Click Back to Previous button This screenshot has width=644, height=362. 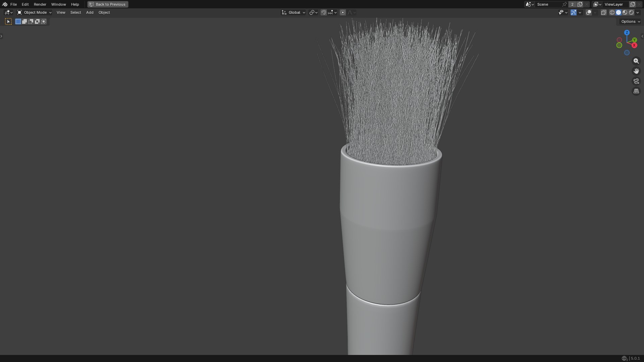click(x=108, y=4)
